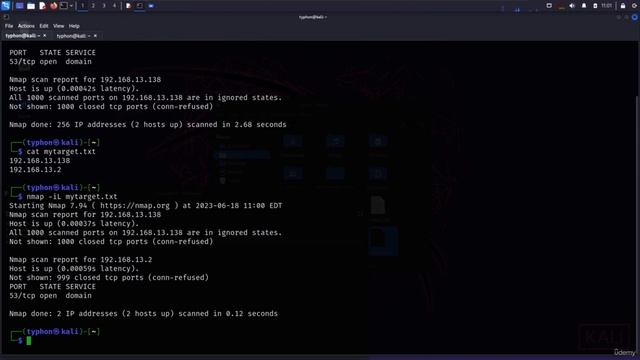Screen dimensions: 640x360
Task: Open terminal emulator launcher in panel
Action: (x=64, y=6)
